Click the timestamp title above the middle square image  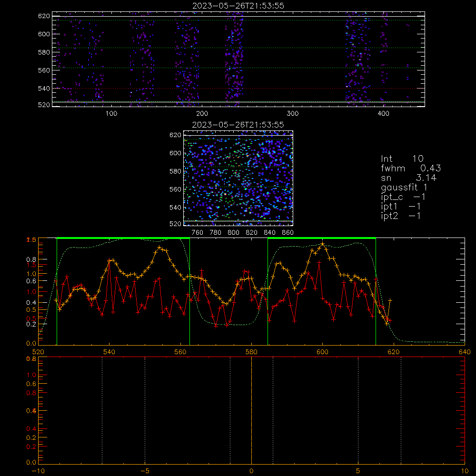238,125
